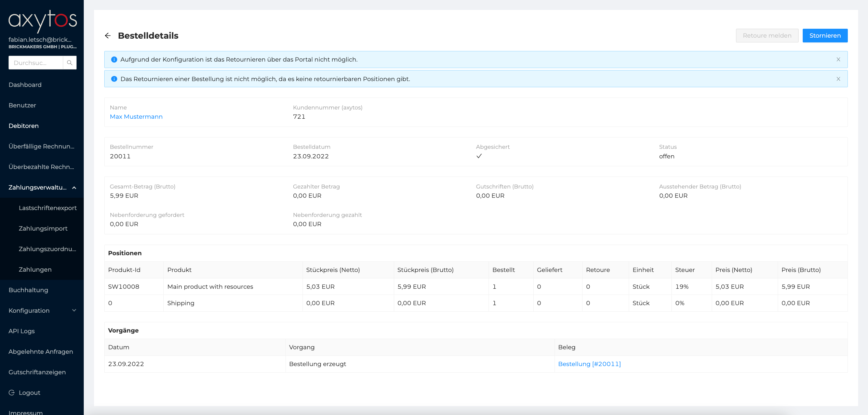Click the Impressum link in sidebar
This screenshot has width=868, height=415.
pos(26,412)
